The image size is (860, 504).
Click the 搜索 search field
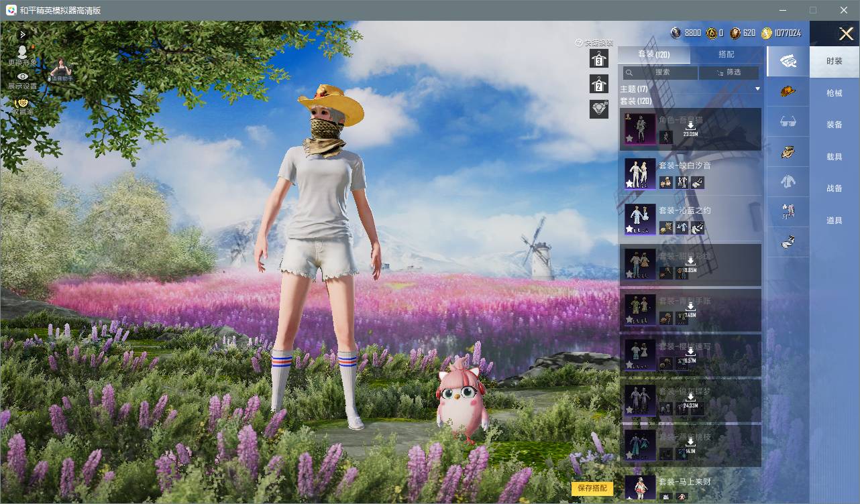660,72
